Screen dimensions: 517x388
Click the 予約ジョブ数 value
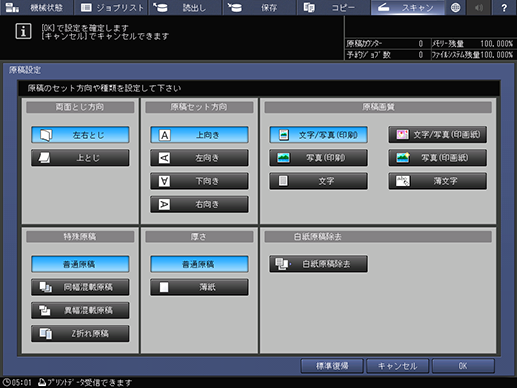(421, 55)
